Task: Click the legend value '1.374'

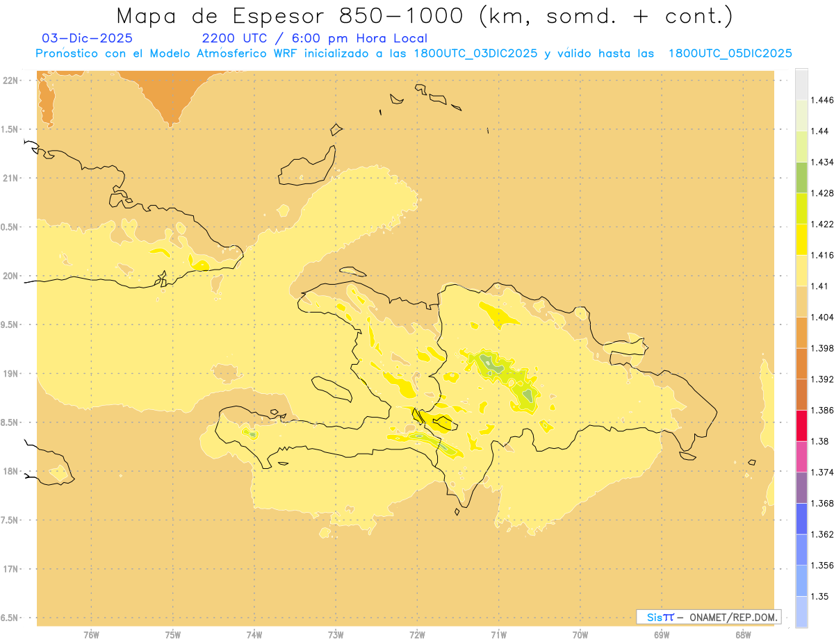Action: pos(823,472)
